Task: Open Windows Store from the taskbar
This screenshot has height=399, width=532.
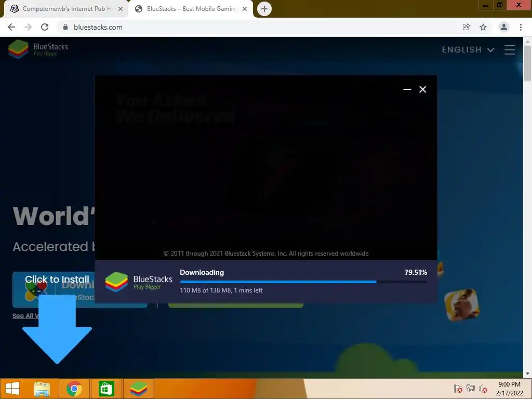Action: click(x=106, y=389)
